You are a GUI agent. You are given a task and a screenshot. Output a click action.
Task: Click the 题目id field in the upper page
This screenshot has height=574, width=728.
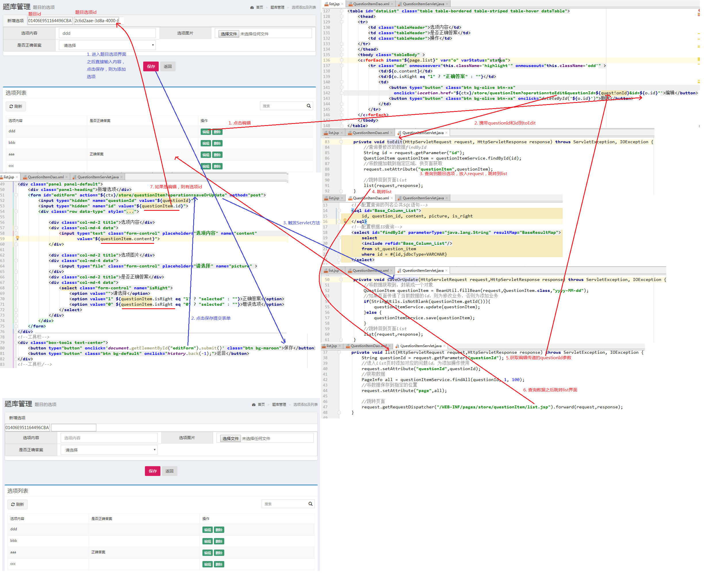click(50, 20)
